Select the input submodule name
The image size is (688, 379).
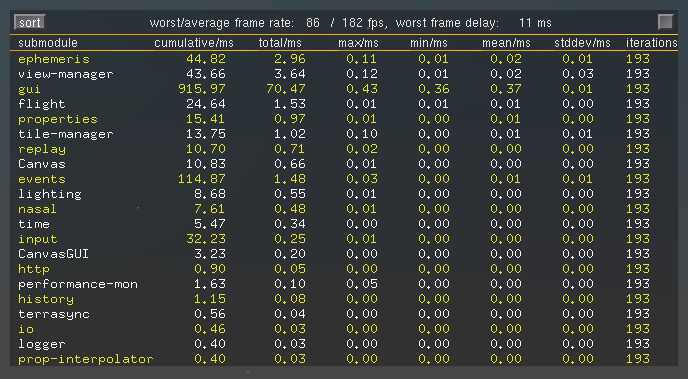(x=38, y=239)
